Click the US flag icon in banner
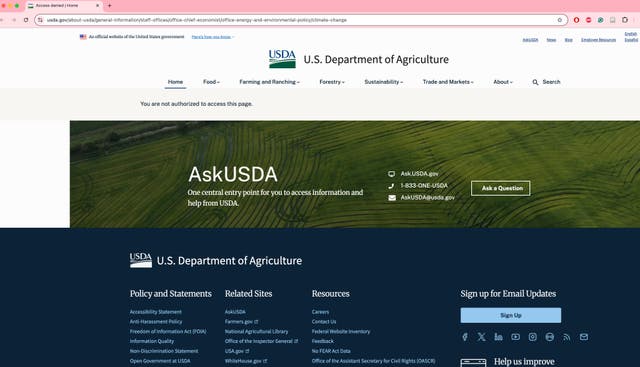 click(x=83, y=37)
